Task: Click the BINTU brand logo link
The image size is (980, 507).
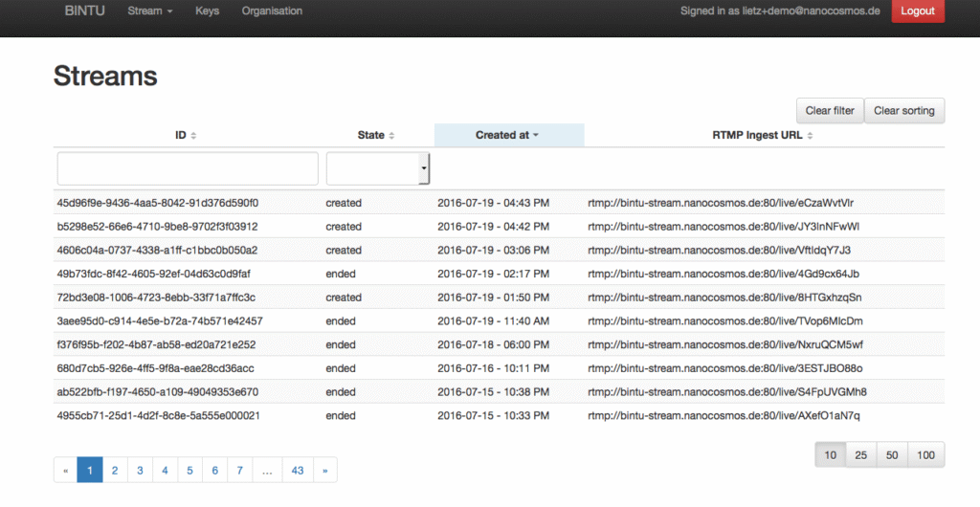Action: click(x=85, y=11)
